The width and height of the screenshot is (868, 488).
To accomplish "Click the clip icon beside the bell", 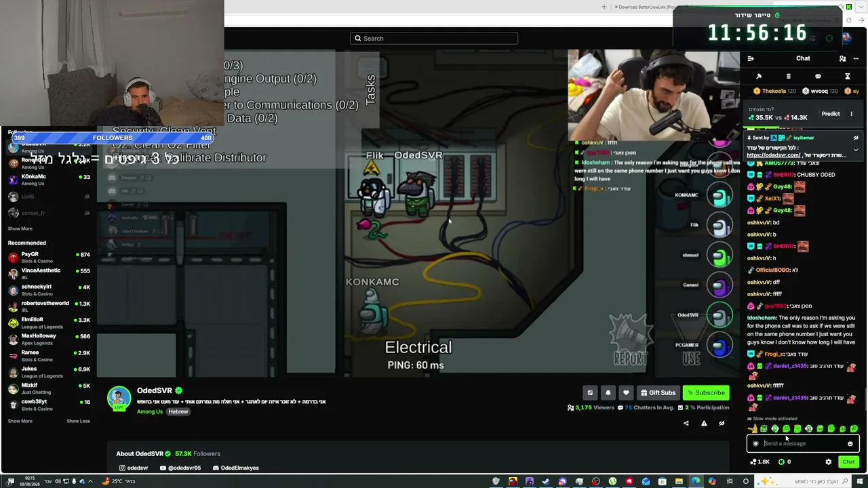I will (590, 392).
